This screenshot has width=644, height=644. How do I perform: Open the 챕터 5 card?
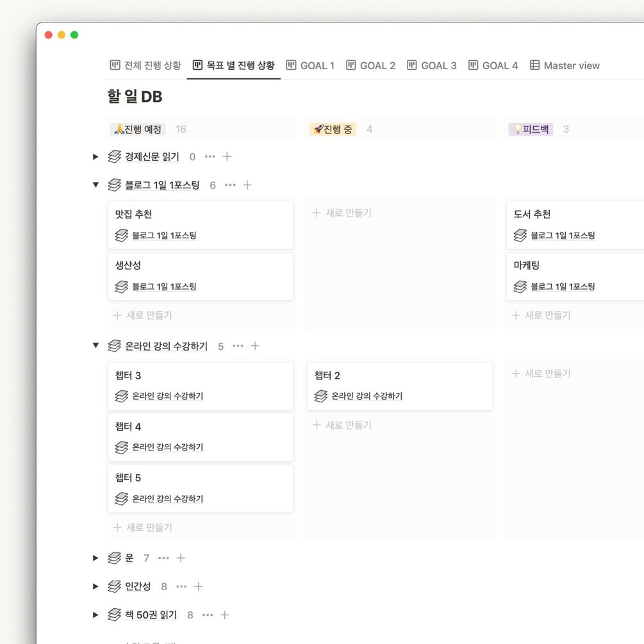[x=201, y=488]
